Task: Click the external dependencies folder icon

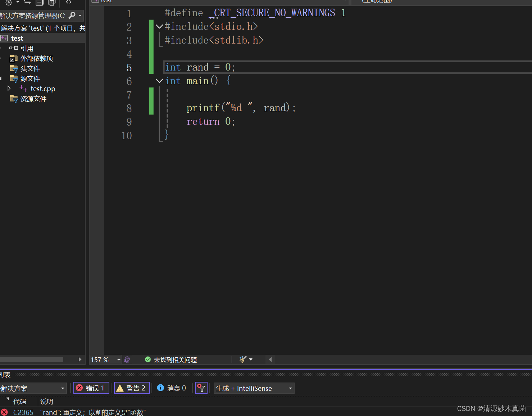Action: 13,58
